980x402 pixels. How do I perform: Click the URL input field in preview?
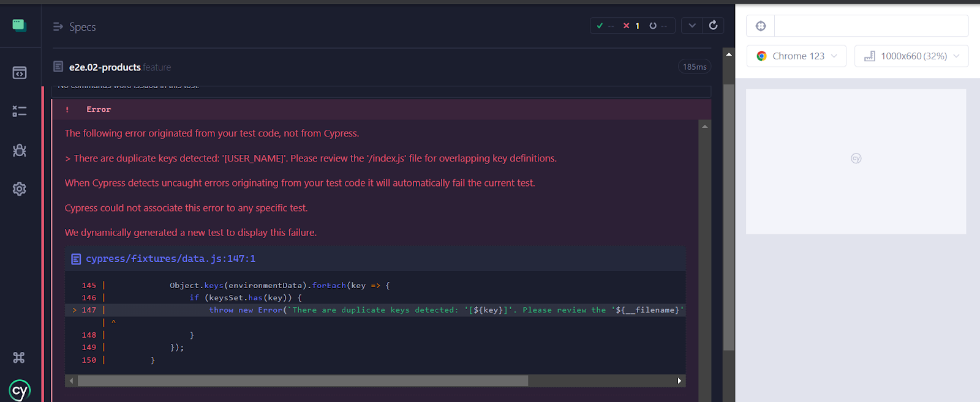(x=871, y=26)
